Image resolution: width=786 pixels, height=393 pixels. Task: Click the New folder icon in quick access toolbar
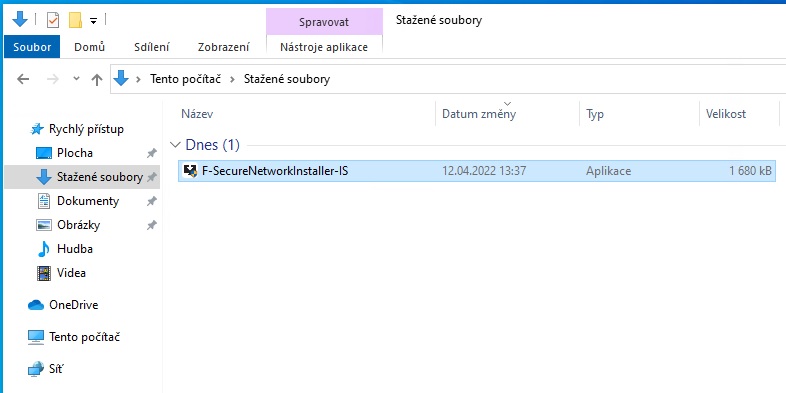(x=75, y=20)
